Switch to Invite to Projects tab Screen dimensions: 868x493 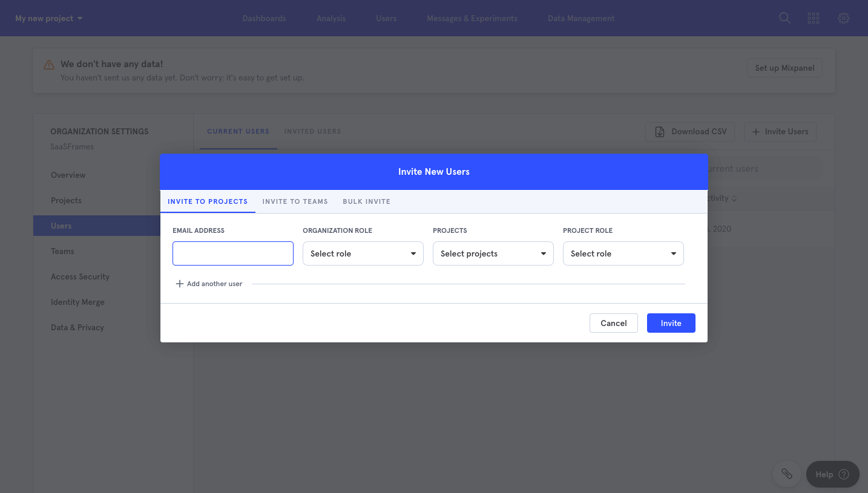point(208,201)
